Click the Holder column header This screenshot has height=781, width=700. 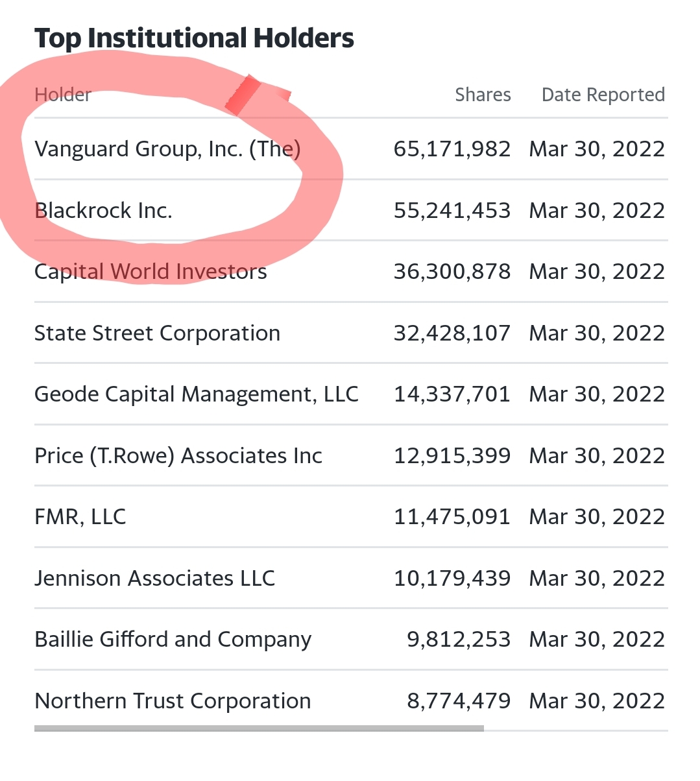62,95
